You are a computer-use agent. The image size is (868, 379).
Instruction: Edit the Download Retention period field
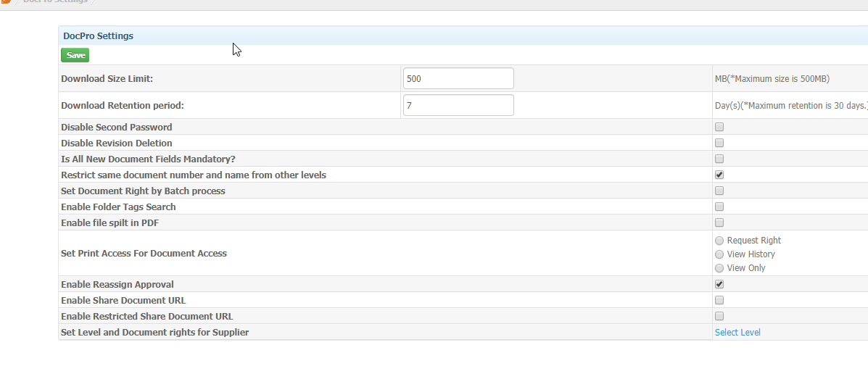[458, 105]
